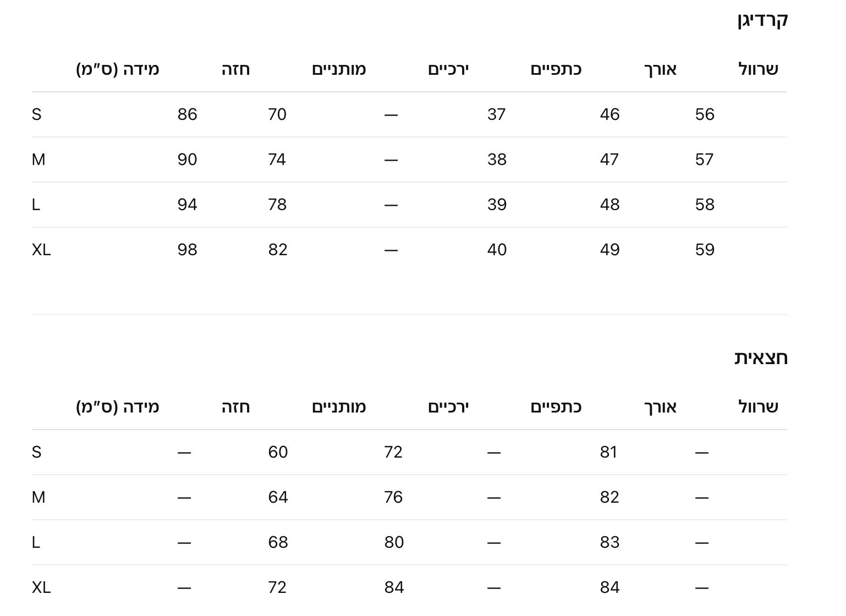This screenshot has height=616, width=846.
Task: Click skirt waist value 60 for size S
Action: point(278,452)
